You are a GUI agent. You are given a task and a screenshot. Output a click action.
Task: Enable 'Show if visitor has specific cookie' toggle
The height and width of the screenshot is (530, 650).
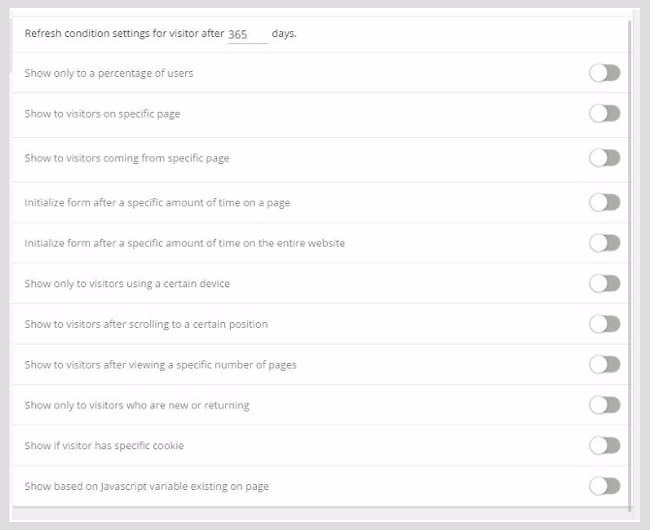[604, 445]
